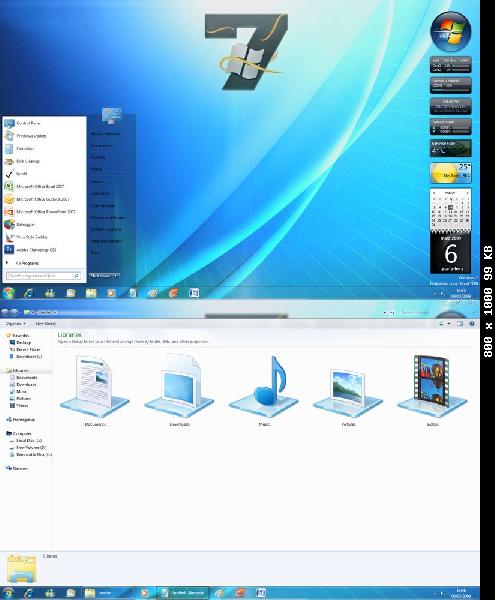
Task: Select Pictures under Libraries in navigation pane
Action: click(x=23, y=399)
